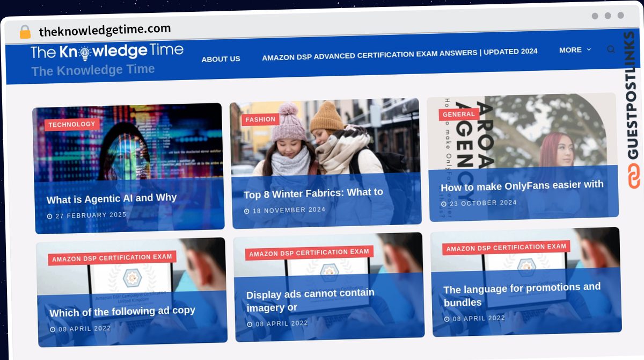
Task: Click The Knowledge Time logo
Action: pos(107,52)
